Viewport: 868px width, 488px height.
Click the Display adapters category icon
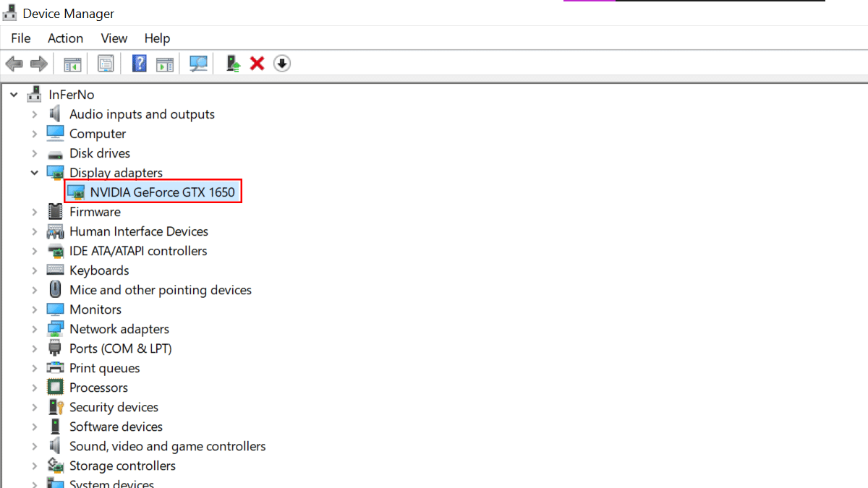[55, 173]
